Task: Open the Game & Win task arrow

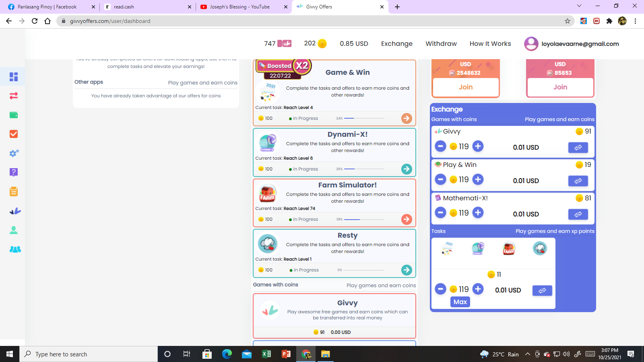Action: click(x=407, y=118)
